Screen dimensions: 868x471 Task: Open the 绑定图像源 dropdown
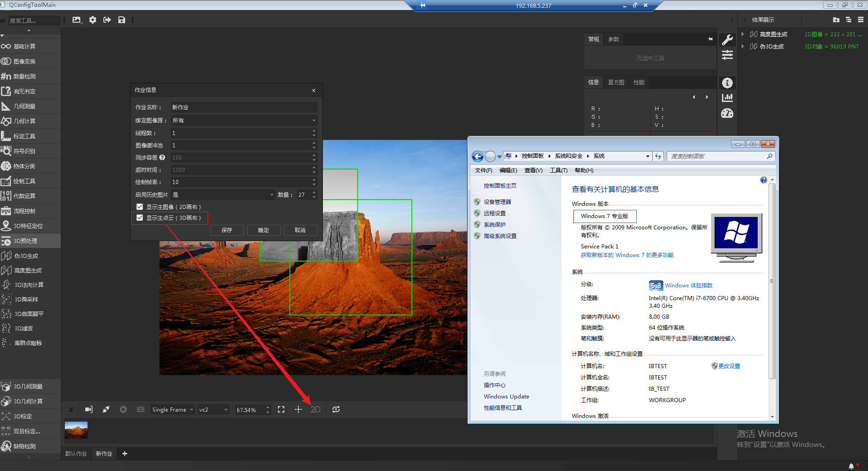[x=244, y=121]
